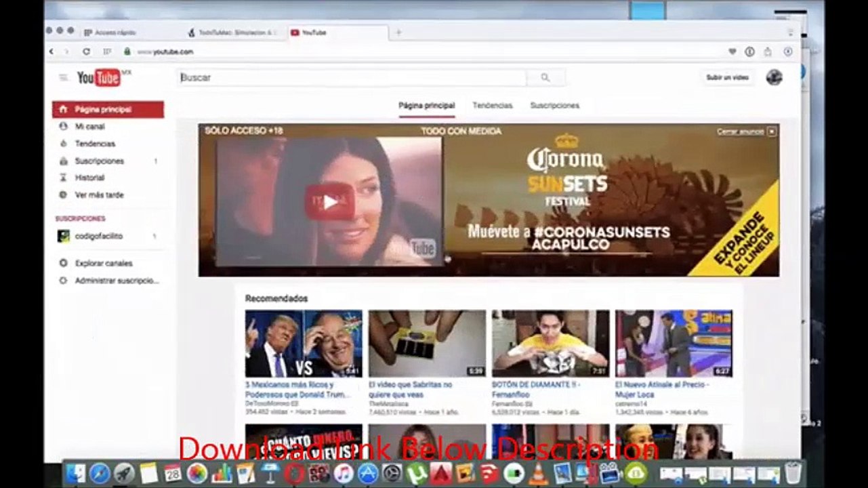Click the search magnifier button
The height and width of the screenshot is (488, 868).
[x=545, y=78]
